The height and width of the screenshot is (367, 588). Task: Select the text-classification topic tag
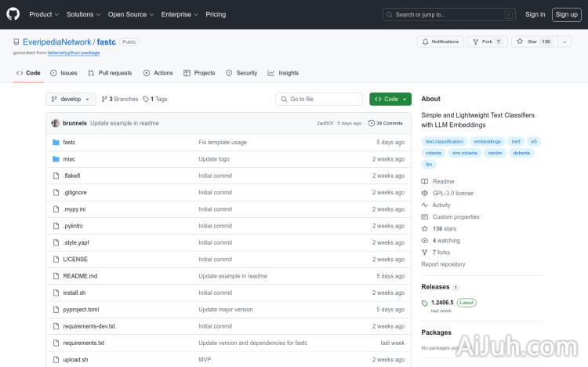(x=443, y=141)
